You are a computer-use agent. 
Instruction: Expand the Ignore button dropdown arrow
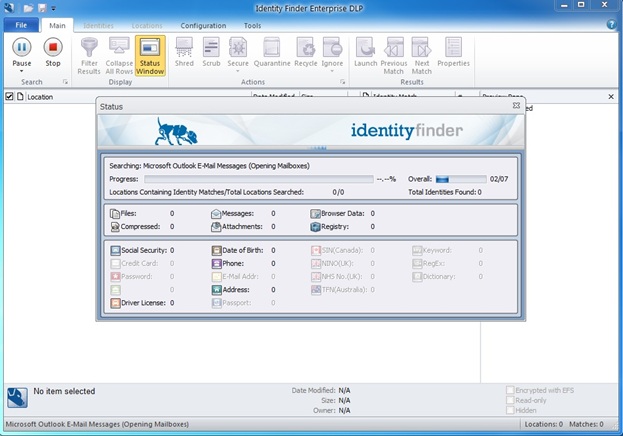pos(332,71)
